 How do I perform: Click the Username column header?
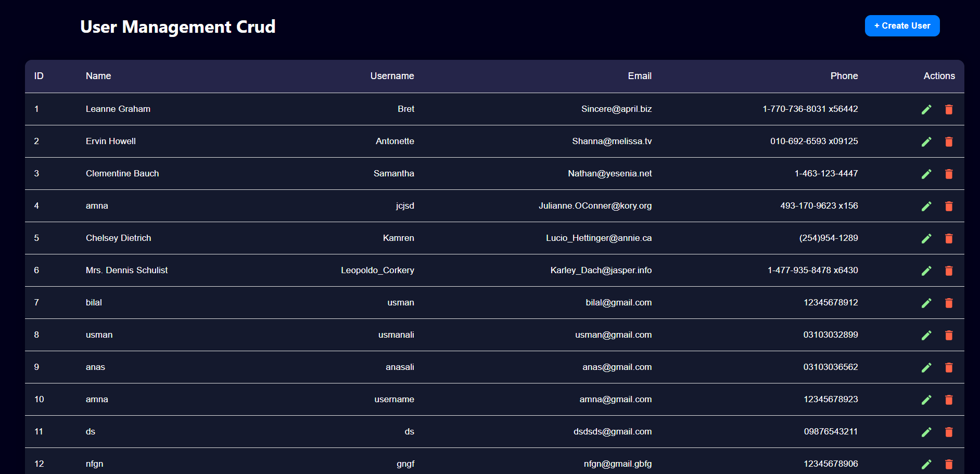[x=392, y=76]
